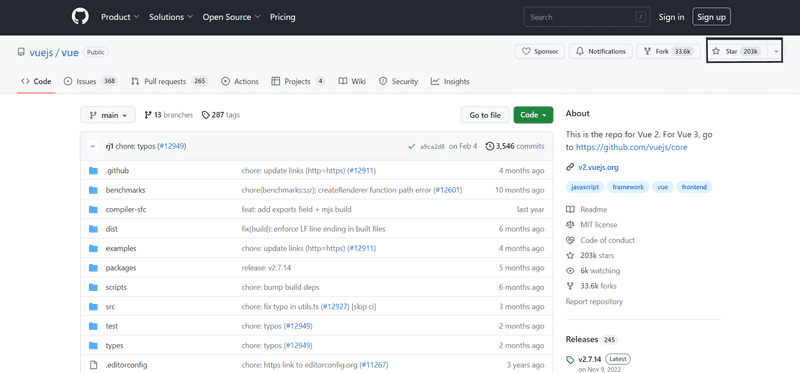The height and width of the screenshot is (373, 800).
Task: Open the Actions tab
Action: (240, 81)
